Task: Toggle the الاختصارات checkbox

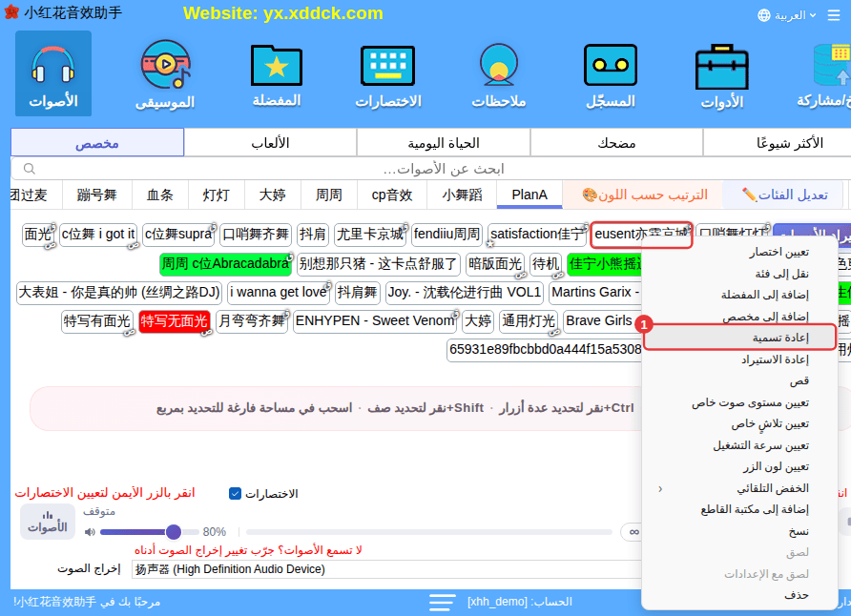Action: [x=235, y=493]
